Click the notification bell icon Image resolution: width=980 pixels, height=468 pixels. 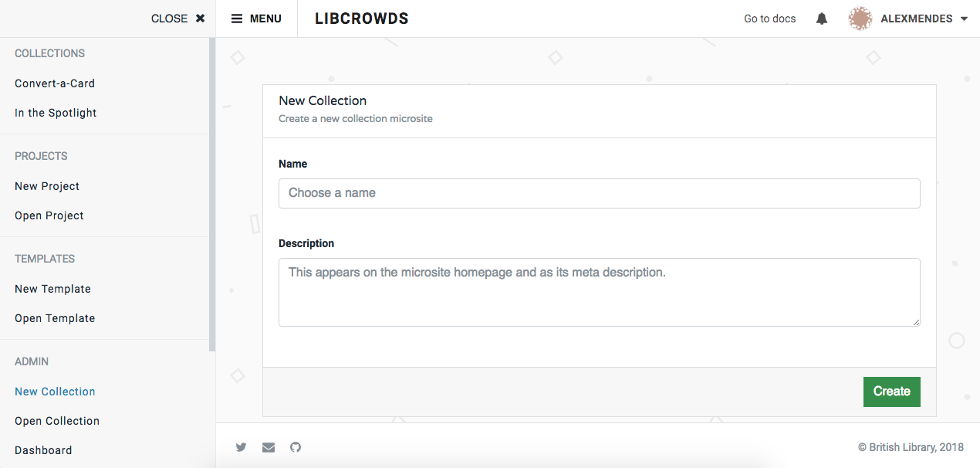click(821, 18)
